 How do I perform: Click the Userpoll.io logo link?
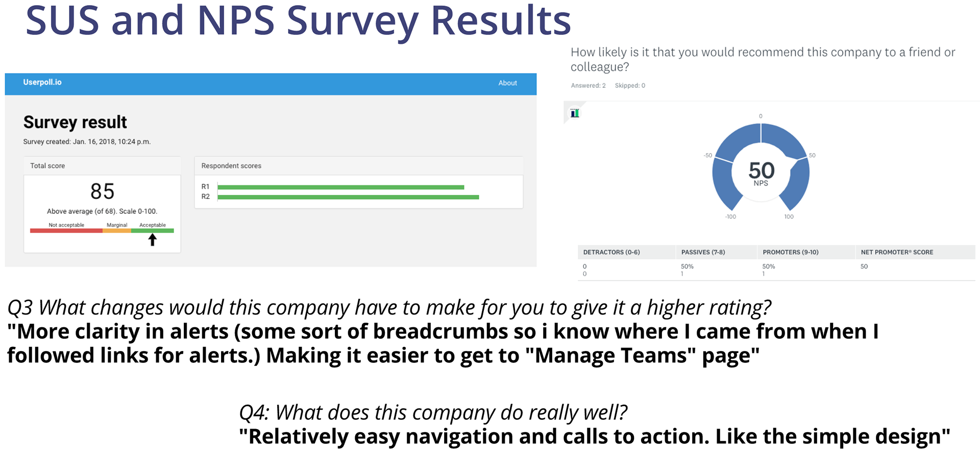(42, 82)
